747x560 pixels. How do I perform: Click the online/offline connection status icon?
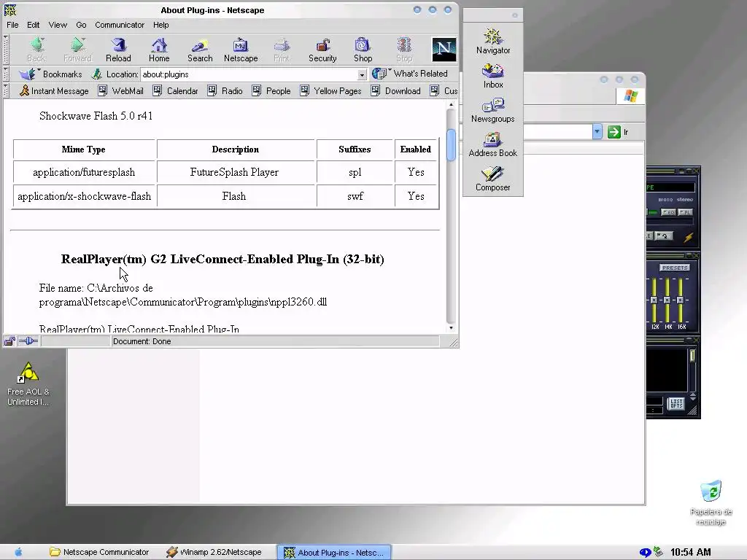[28, 341]
